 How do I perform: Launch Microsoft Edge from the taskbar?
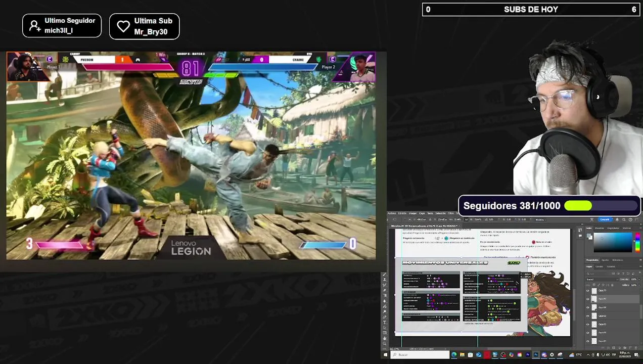click(x=454, y=354)
